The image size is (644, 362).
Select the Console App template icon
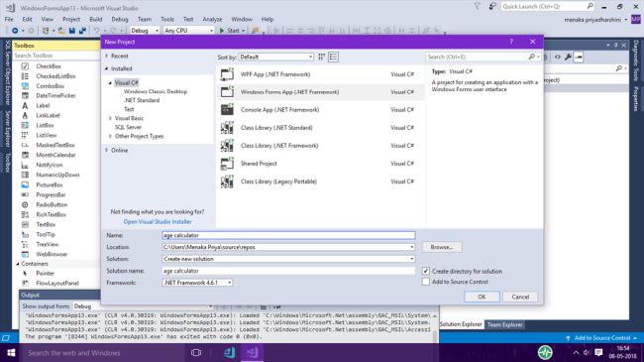pyautogui.click(x=227, y=110)
